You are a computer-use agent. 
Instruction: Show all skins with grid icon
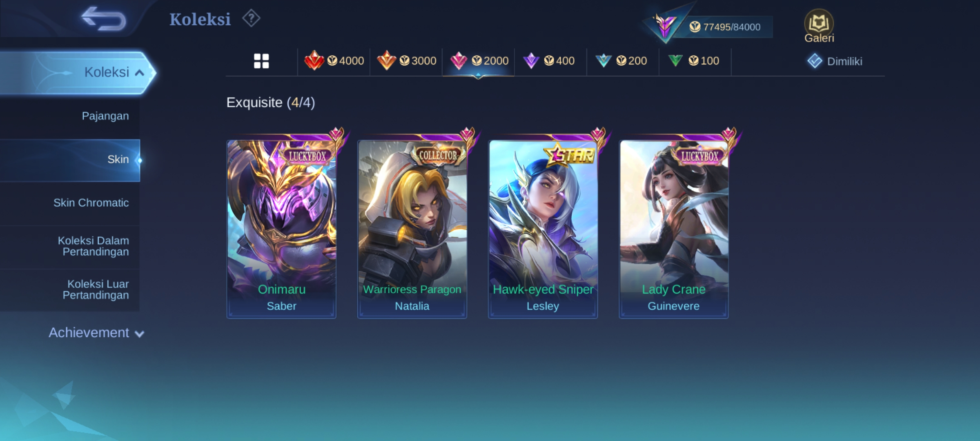click(261, 61)
